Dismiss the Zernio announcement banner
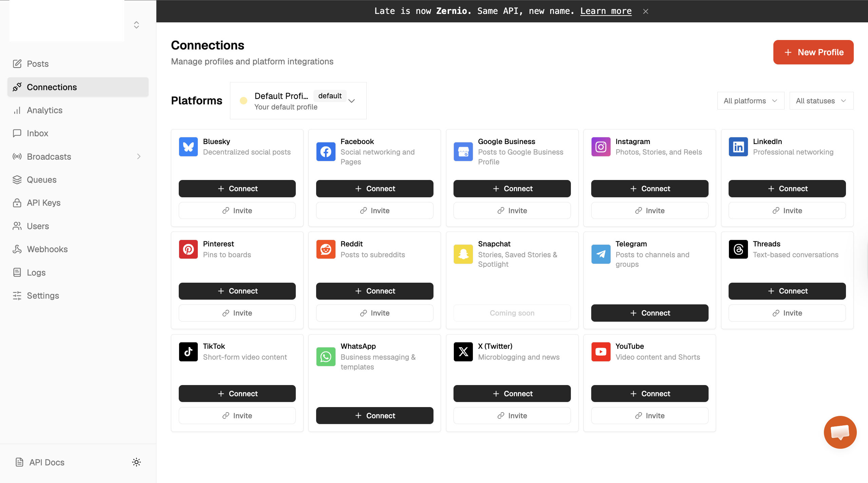The width and height of the screenshot is (868, 483). click(x=645, y=11)
